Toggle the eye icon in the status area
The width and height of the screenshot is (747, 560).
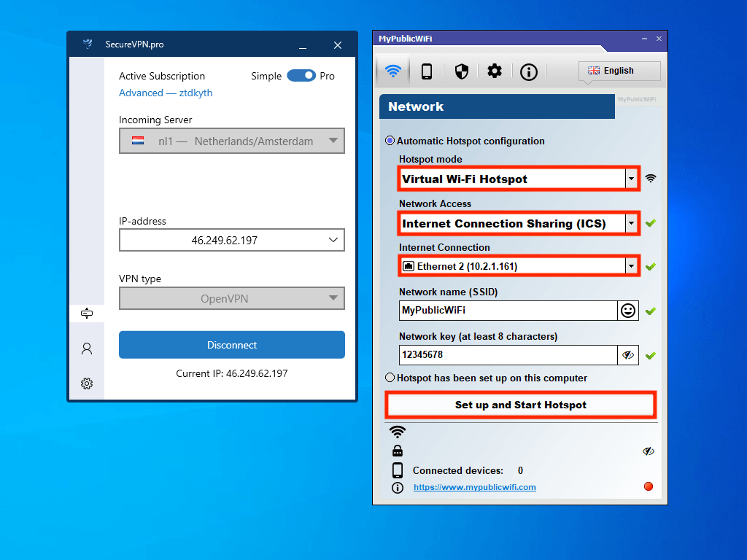coord(648,451)
